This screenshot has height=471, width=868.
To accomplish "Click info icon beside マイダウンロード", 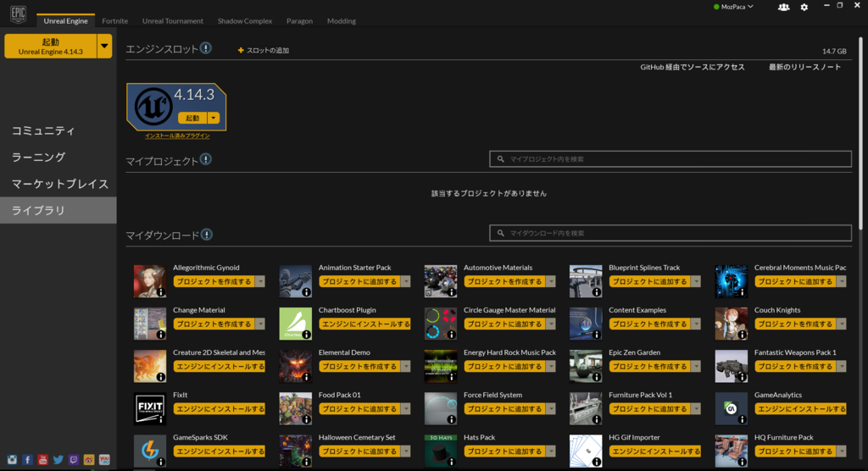I will (x=207, y=235).
